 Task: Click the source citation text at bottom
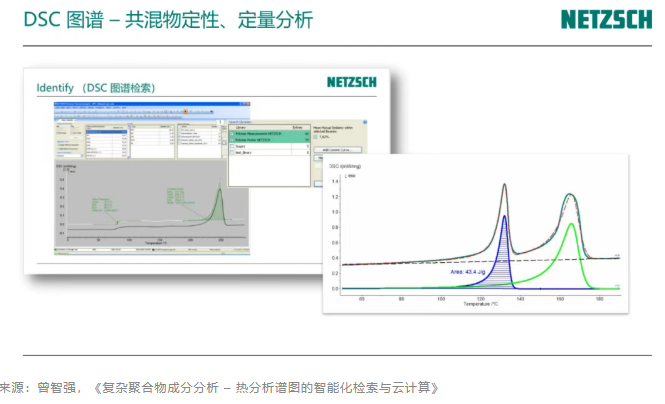click(218, 387)
